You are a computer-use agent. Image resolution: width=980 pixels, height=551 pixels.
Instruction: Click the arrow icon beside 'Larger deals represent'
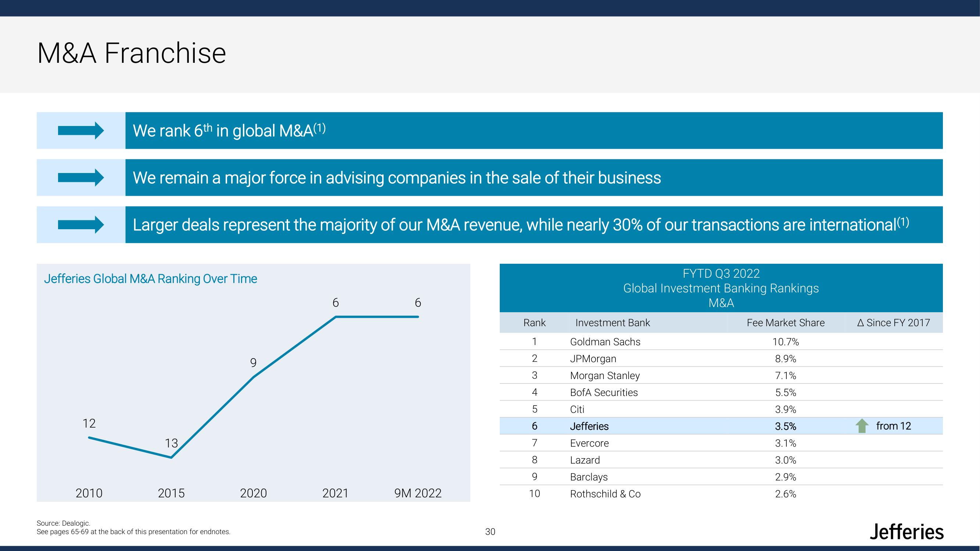point(80,225)
